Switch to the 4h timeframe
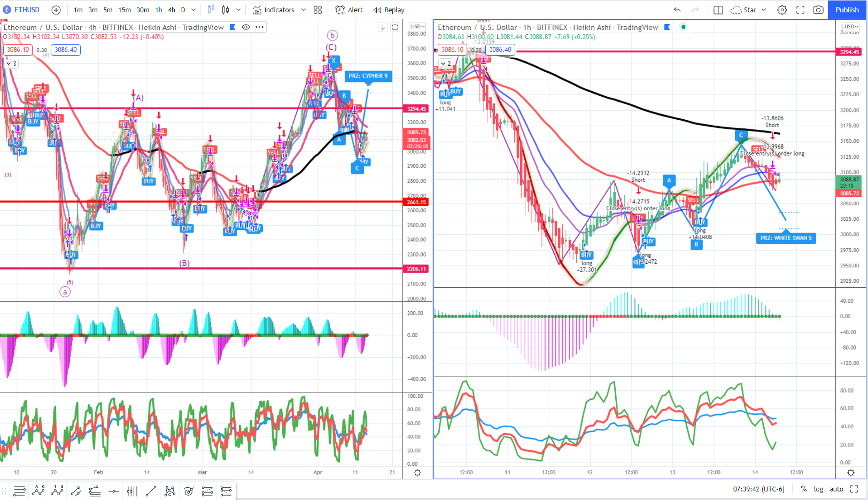Screen dimensions: 868x500 pyautogui.click(x=172, y=10)
